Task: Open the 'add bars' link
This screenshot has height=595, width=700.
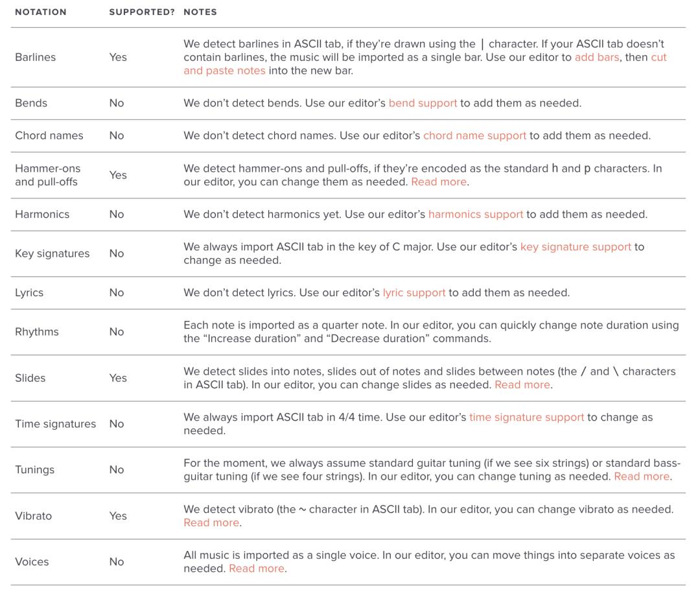Action: tap(596, 57)
